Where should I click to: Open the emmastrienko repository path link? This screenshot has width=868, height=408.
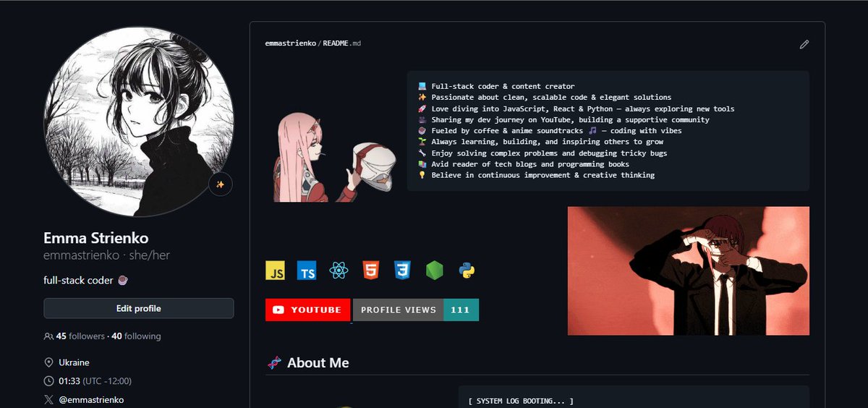coord(291,44)
